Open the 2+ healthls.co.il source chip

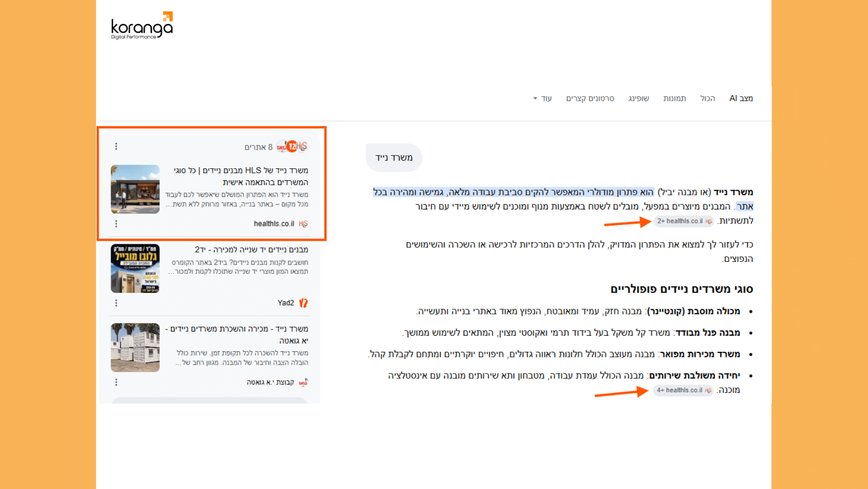click(684, 221)
